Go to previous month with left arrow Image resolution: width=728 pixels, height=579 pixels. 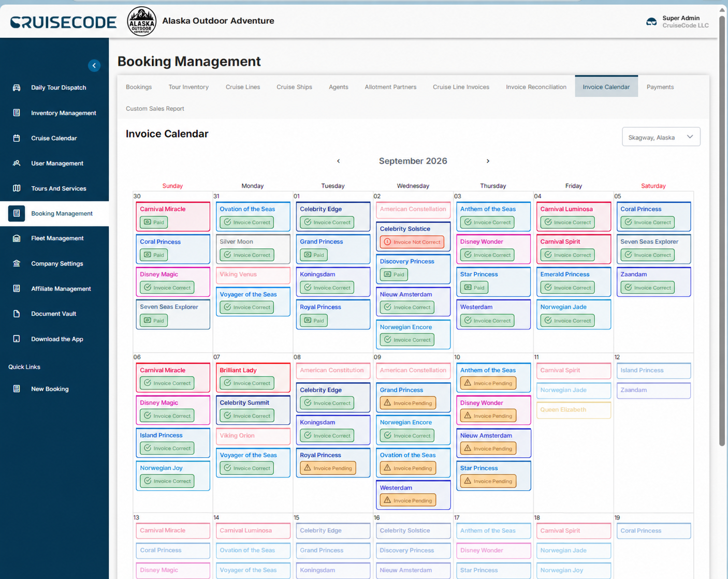tap(339, 161)
